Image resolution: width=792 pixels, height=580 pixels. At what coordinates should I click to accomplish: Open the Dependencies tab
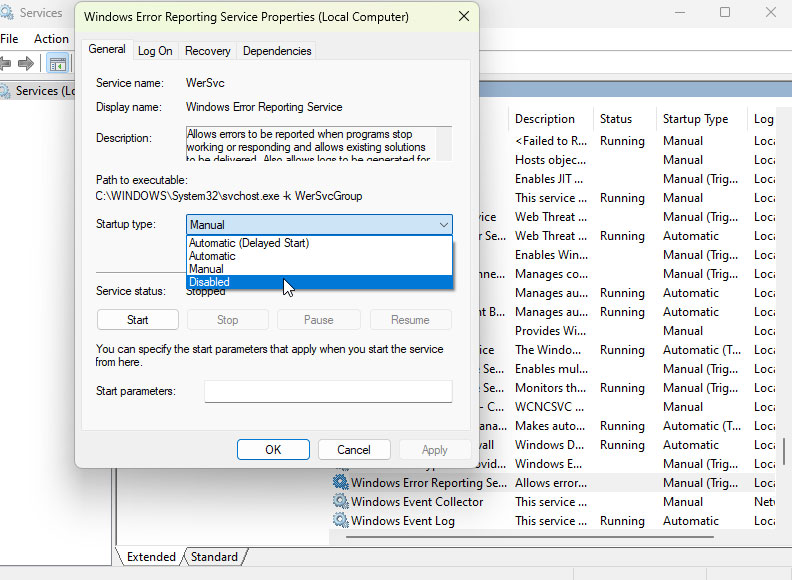277,51
